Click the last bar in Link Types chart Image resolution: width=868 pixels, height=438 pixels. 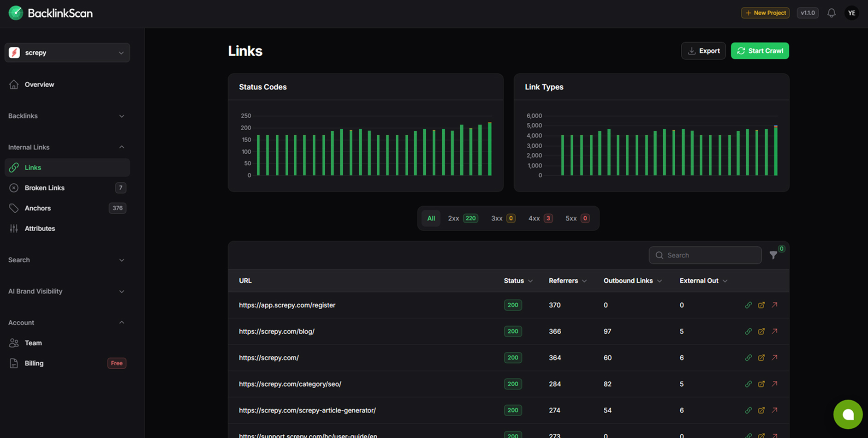pos(776,150)
